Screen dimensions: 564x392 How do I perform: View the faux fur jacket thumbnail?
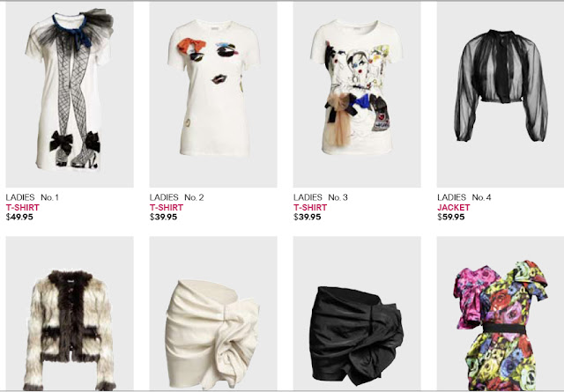click(70, 314)
